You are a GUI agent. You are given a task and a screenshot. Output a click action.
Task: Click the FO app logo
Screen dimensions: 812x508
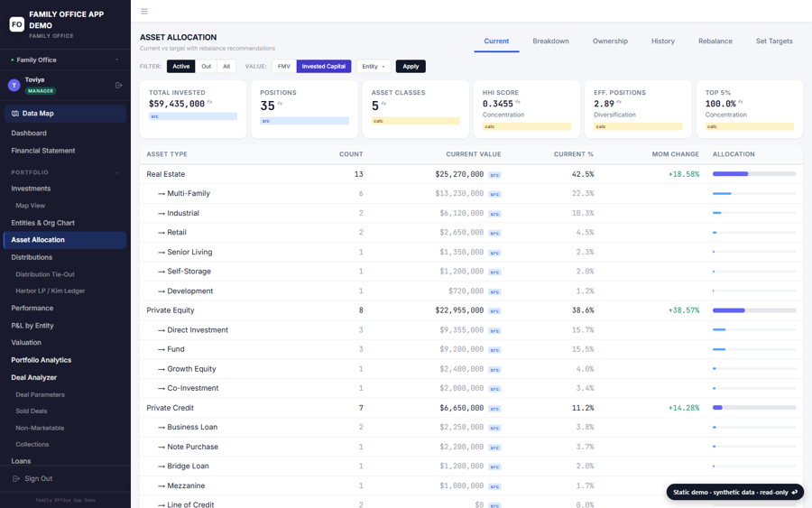(x=16, y=23)
